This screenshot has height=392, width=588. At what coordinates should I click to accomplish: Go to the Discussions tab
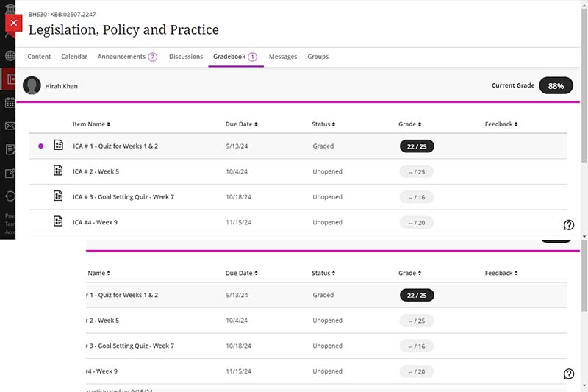[x=186, y=57]
